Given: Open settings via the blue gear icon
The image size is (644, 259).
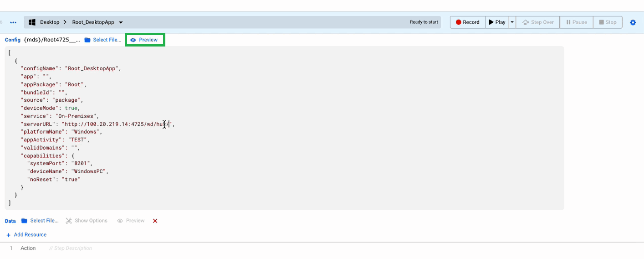Looking at the screenshot, I should [x=633, y=22].
